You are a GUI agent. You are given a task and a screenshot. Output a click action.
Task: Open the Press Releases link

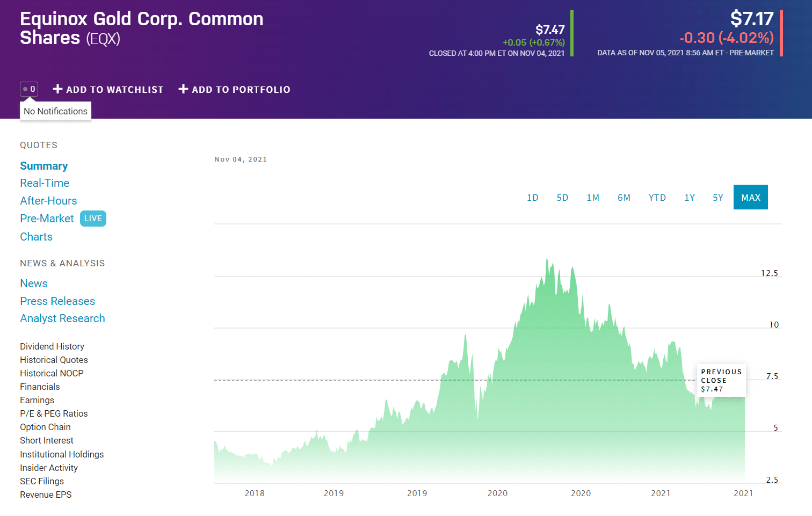coord(57,301)
